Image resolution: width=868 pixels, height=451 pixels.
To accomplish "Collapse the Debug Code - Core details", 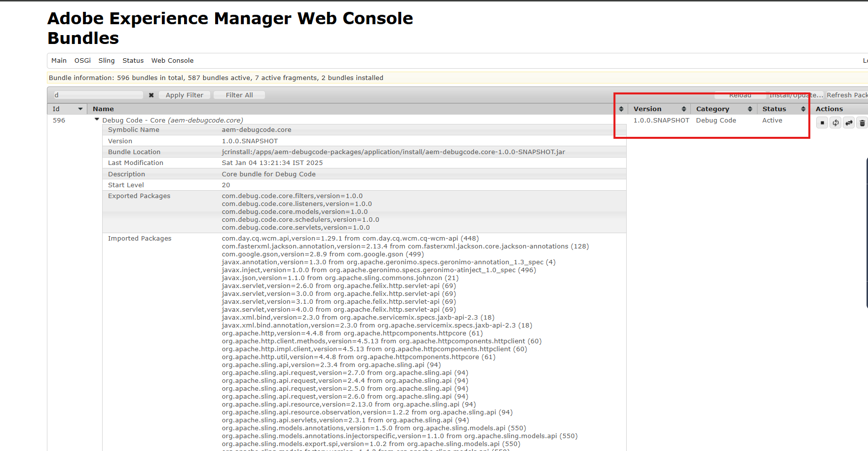I will click(97, 120).
